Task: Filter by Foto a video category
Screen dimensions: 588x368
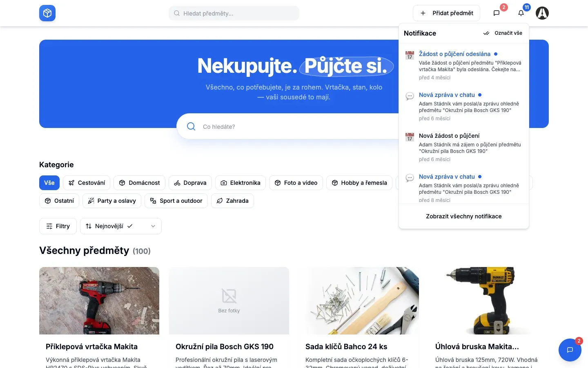Action: coord(296,183)
